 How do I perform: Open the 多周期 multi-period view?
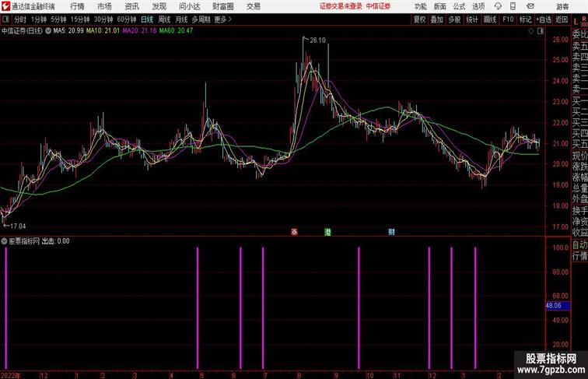[201, 19]
